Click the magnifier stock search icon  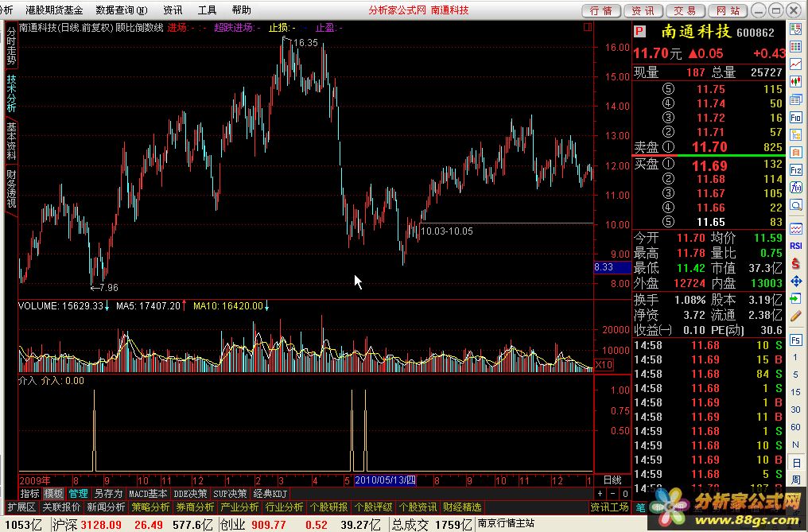pos(795,205)
